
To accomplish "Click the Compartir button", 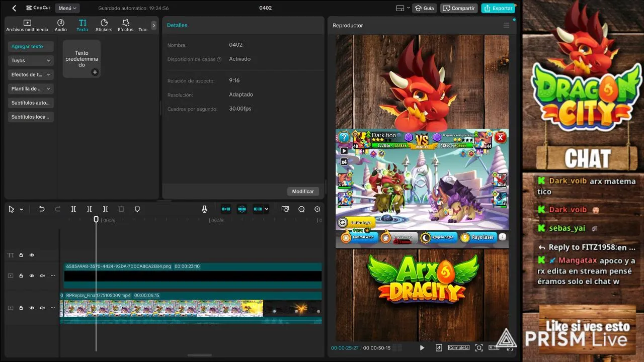I will pos(459,8).
